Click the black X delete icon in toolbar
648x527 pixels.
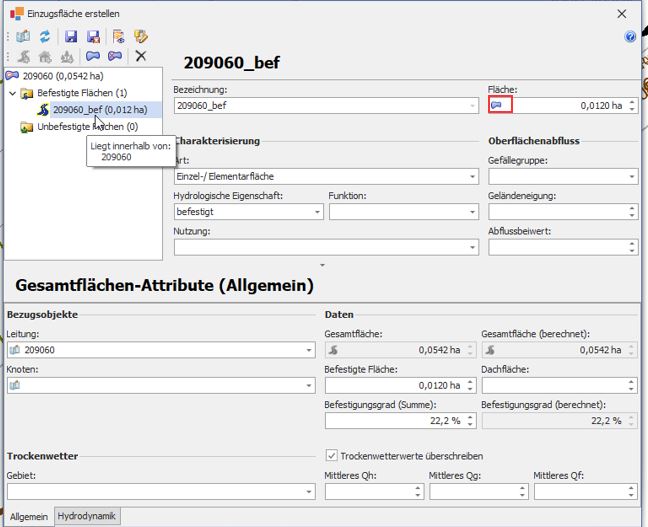coord(141,57)
